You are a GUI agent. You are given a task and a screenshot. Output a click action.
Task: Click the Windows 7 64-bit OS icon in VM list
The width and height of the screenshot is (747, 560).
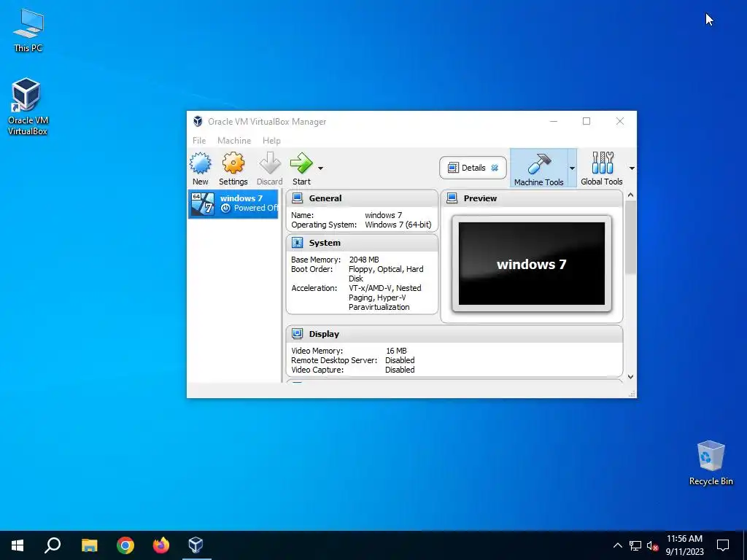pos(203,204)
